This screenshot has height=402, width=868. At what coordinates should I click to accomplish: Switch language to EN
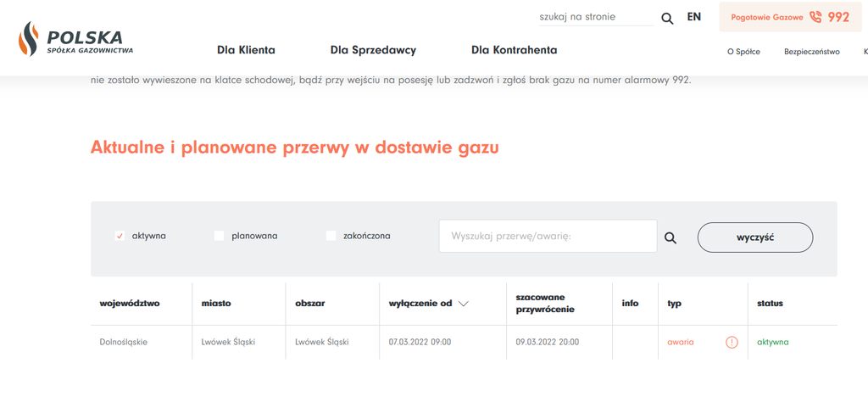pos(694,17)
